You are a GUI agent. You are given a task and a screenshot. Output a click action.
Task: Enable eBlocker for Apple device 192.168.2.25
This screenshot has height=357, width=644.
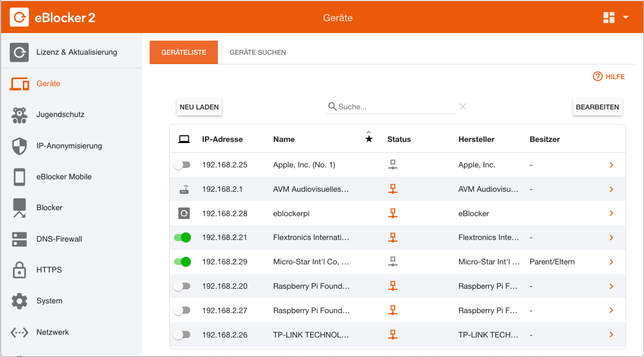pos(182,165)
